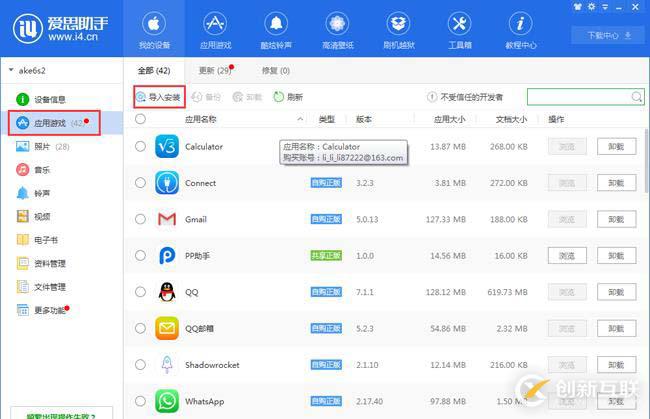Image resolution: width=650 pixels, height=419 pixels.
Task: Click the 刷新 refresh button
Action: click(x=288, y=97)
